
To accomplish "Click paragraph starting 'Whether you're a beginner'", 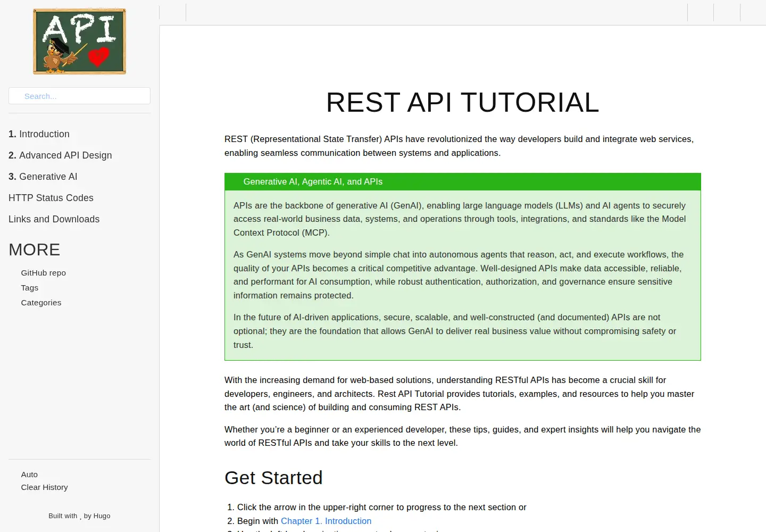I will 463,436.
